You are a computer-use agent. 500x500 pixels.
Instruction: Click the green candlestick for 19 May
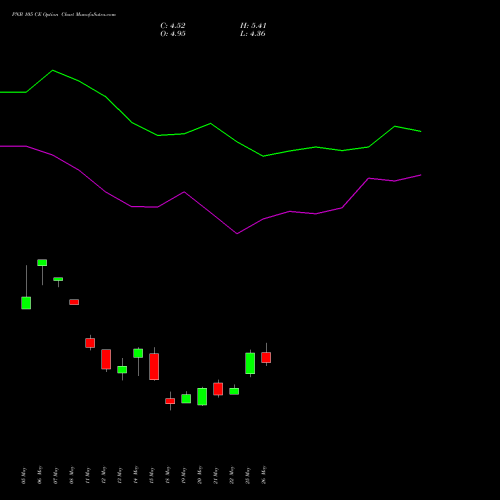pyautogui.click(x=186, y=399)
